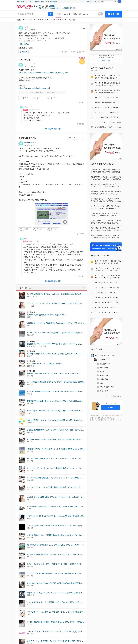Click the ログイン link in header
The image size is (138, 644).
[x=41, y=8]
